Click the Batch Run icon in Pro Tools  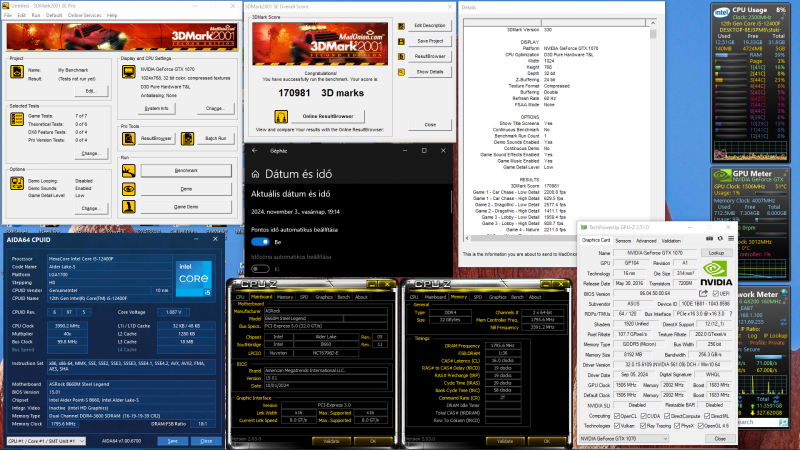tap(187, 138)
